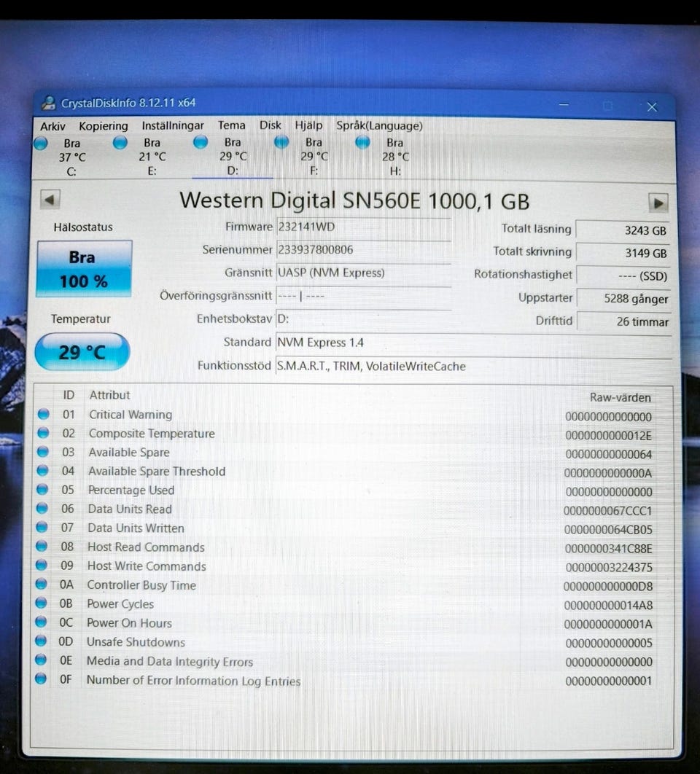Select drive C: status tab
This screenshot has height=774, width=700.
(71, 157)
